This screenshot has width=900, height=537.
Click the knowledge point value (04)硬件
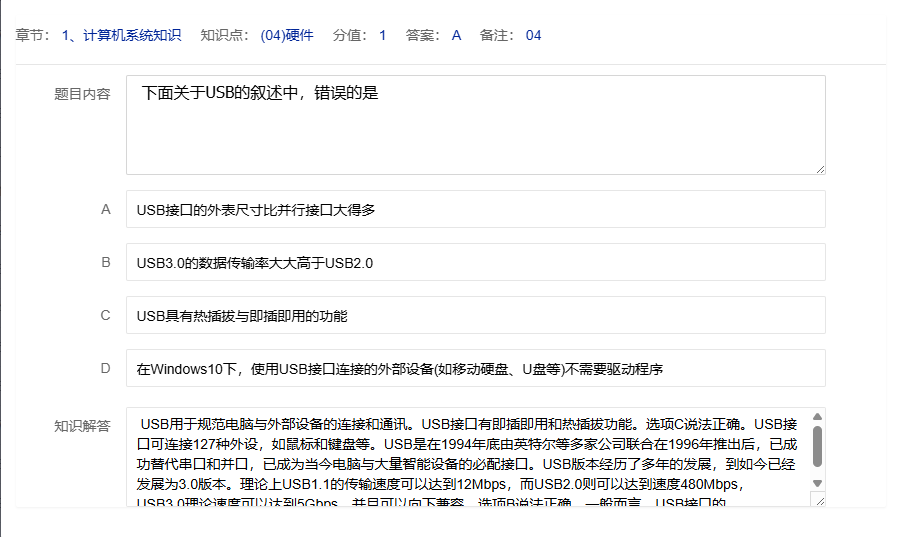[287, 35]
